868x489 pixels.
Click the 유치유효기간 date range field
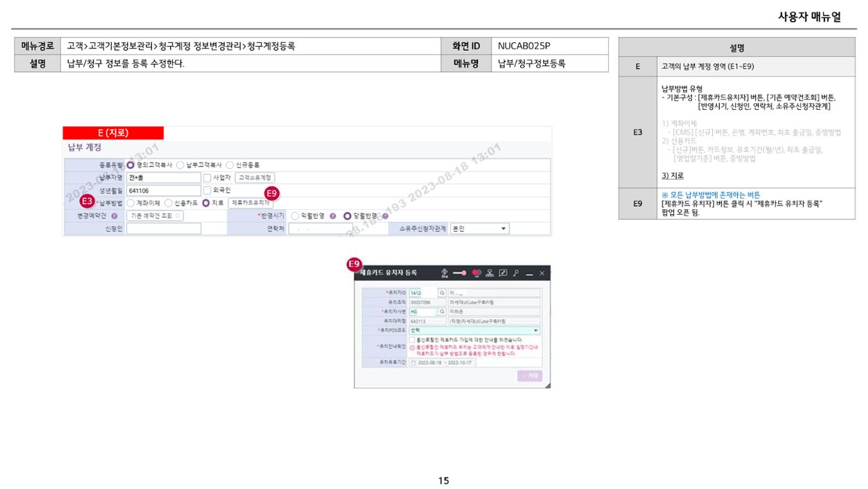click(x=443, y=363)
